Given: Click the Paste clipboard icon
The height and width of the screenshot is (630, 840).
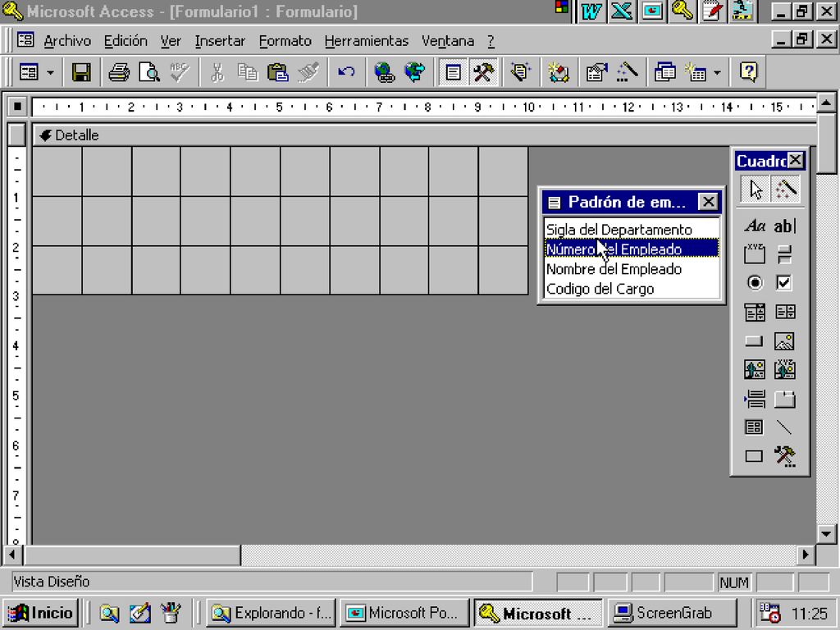Looking at the screenshot, I should pyautogui.click(x=278, y=72).
